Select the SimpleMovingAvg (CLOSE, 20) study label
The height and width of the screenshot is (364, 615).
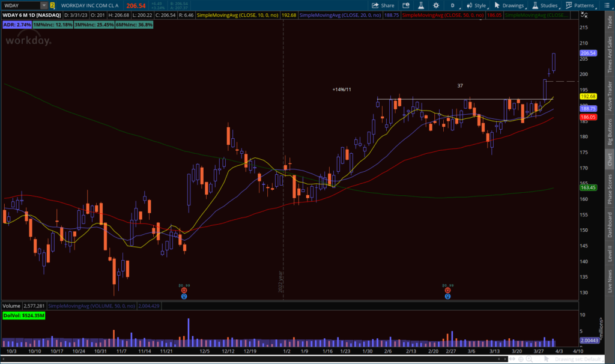340,15
